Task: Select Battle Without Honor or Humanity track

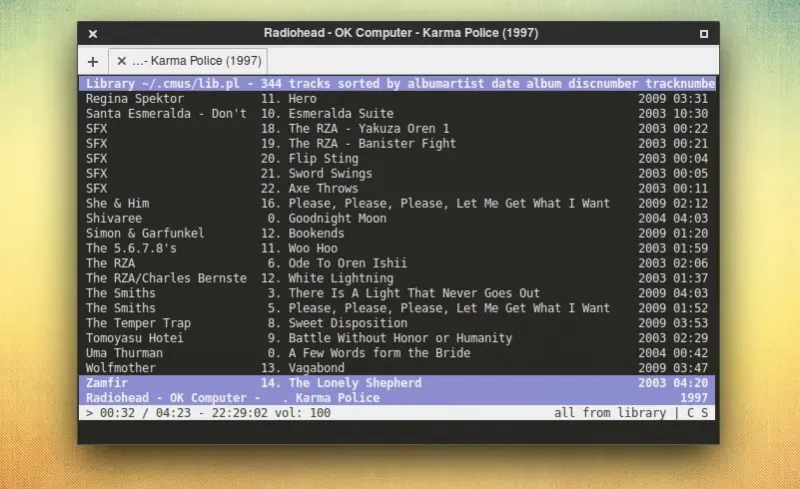Action: point(397,338)
